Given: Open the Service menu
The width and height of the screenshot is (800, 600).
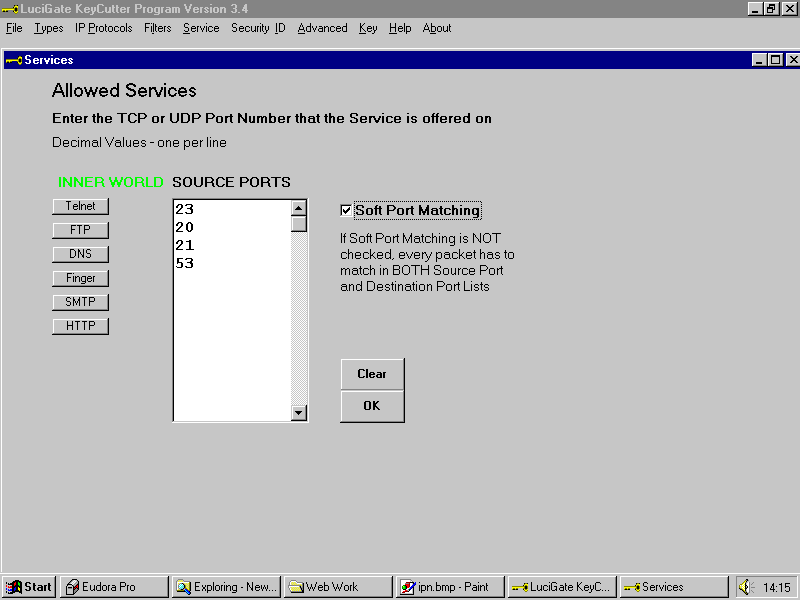Looking at the screenshot, I should (x=201, y=28).
